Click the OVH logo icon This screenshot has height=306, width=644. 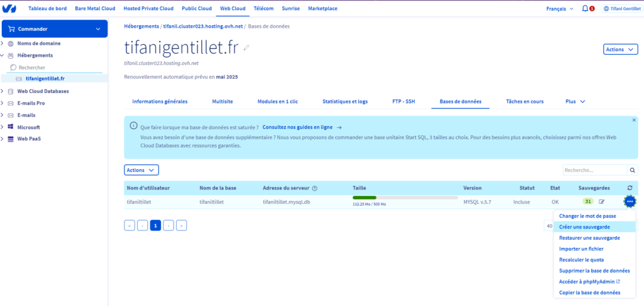pyautogui.click(x=11, y=9)
